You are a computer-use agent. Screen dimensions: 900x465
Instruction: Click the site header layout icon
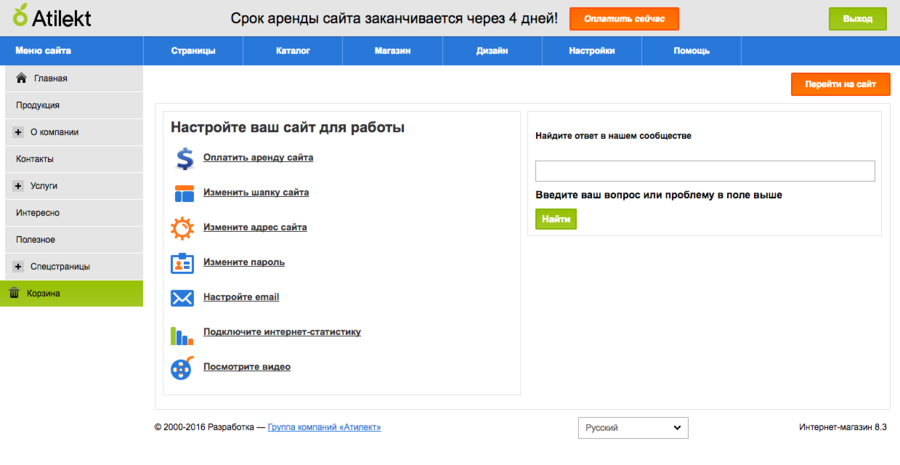[184, 193]
